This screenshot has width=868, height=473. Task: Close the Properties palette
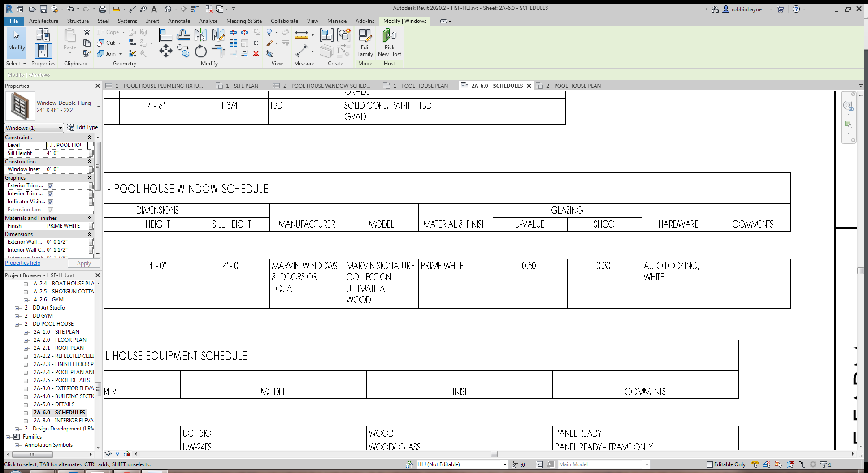click(98, 86)
